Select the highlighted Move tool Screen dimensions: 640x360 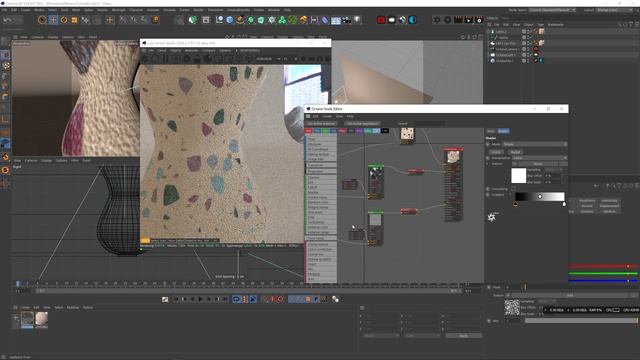pos(53,20)
